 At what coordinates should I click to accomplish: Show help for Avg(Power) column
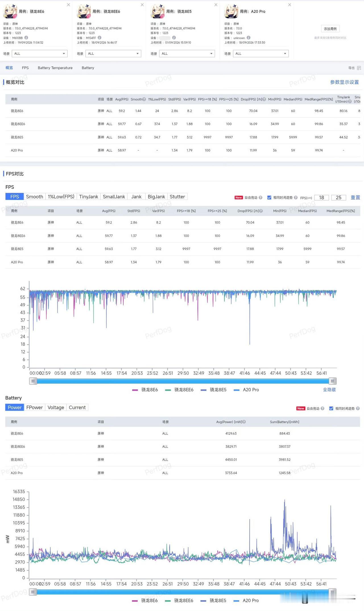click(x=244, y=422)
